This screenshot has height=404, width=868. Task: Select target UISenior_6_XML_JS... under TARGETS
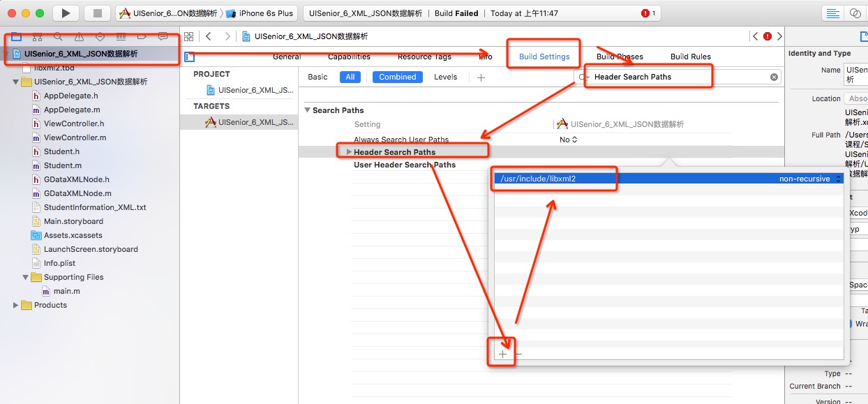249,122
